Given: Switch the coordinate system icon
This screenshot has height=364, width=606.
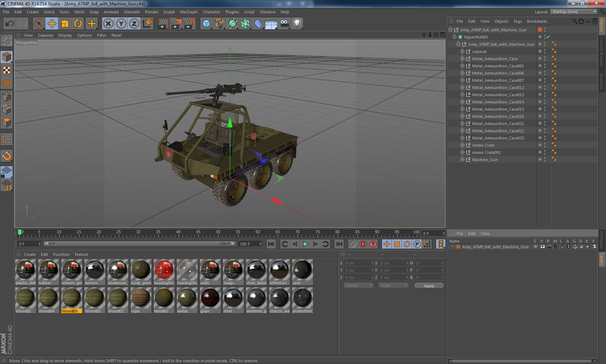Looking at the screenshot, I should [147, 24].
